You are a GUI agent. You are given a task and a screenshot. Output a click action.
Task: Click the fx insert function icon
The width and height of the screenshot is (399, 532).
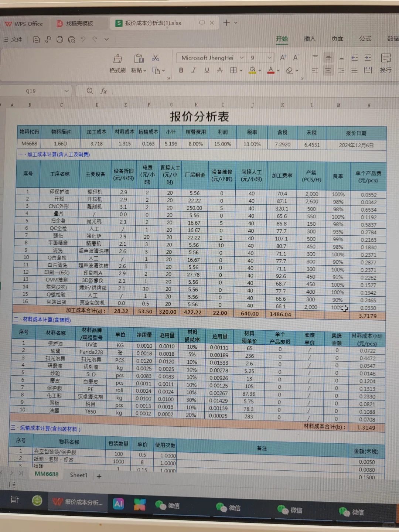click(104, 91)
